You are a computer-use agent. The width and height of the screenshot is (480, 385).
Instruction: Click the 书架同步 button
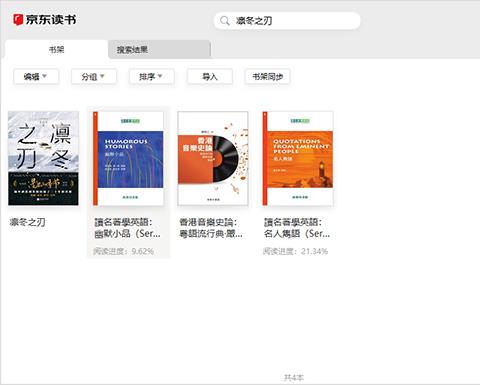tap(267, 77)
